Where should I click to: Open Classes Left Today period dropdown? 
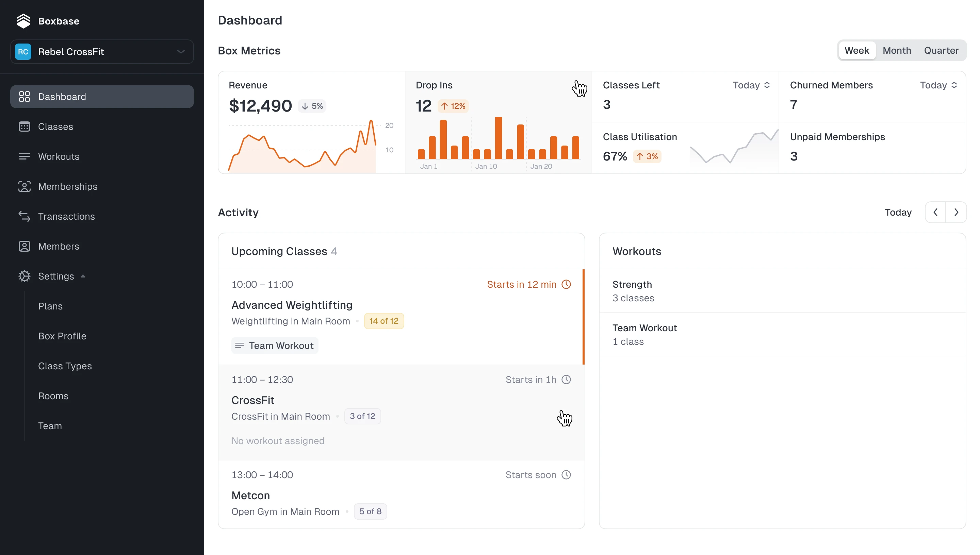(751, 85)
